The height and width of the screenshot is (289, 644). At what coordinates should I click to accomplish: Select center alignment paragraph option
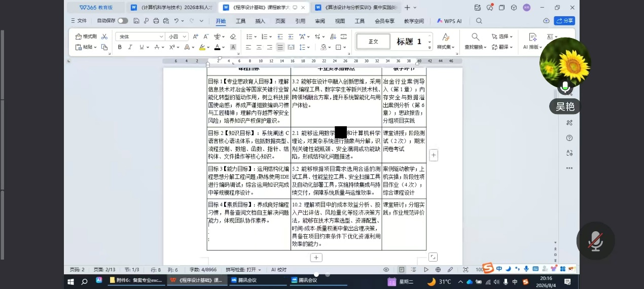(x=259, y=47)
